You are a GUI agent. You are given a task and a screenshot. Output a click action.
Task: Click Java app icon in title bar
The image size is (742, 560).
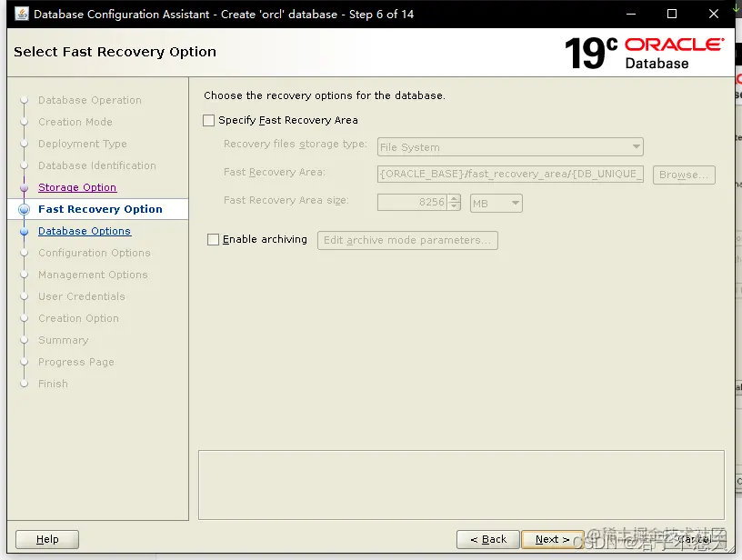pos(21,14)
